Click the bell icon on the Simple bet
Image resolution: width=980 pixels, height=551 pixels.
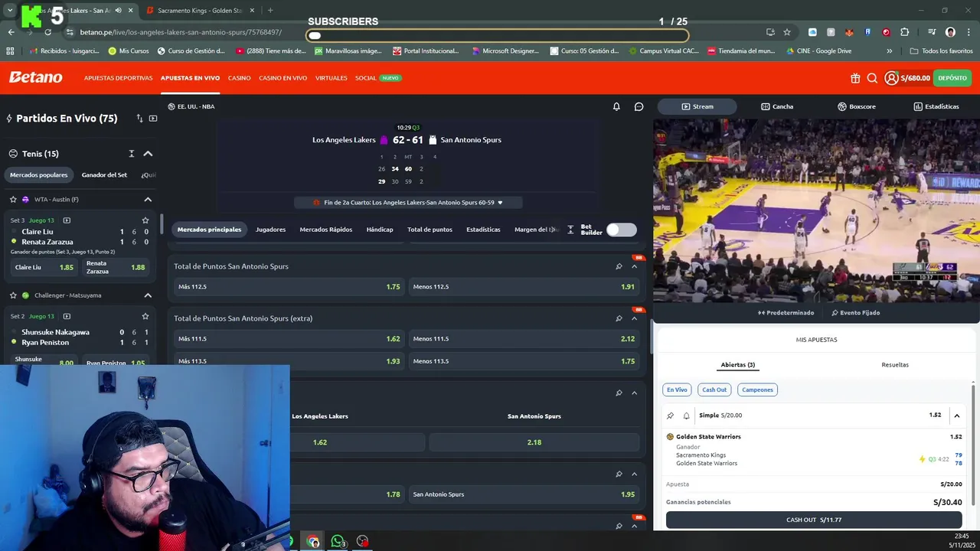[x=686, y=416]
